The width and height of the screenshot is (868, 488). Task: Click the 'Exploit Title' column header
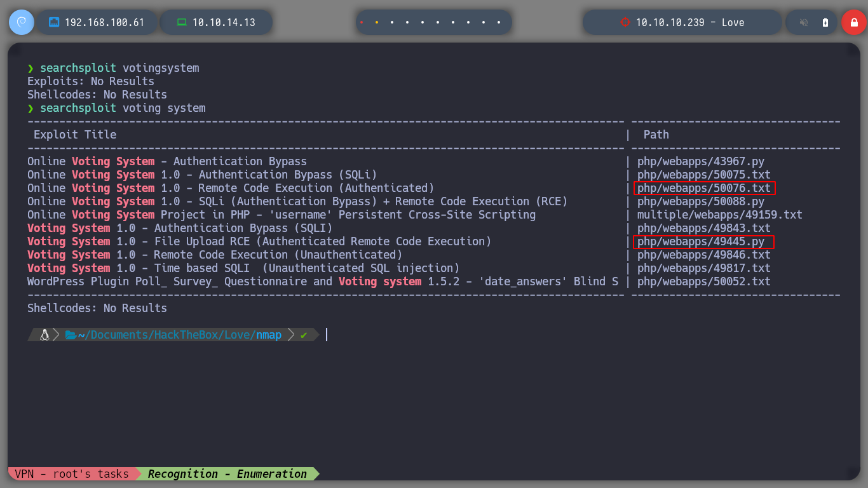[75, 135]
